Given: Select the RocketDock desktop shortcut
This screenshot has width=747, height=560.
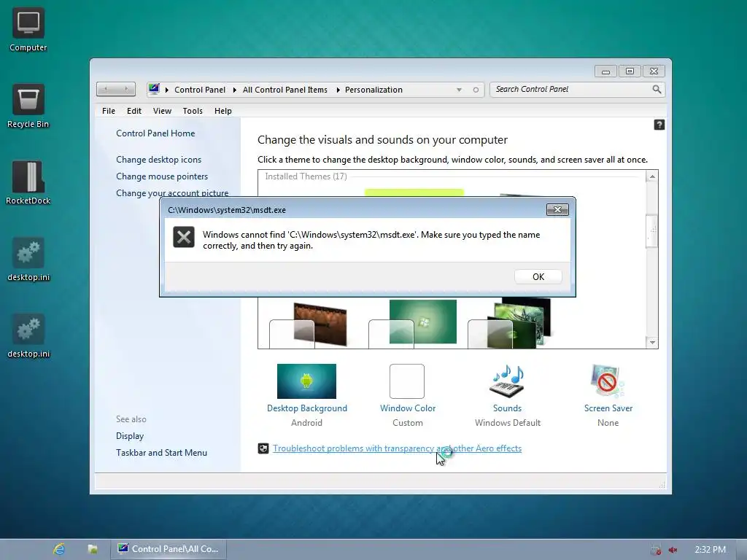Looking at the screenshot, I should (x=28, y=183).
